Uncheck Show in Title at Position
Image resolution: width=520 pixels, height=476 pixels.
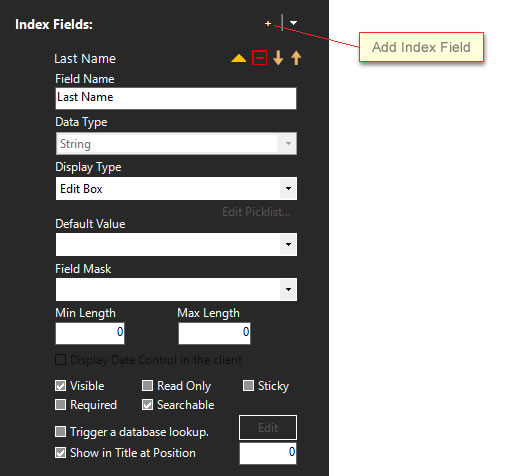coord(60,453)
